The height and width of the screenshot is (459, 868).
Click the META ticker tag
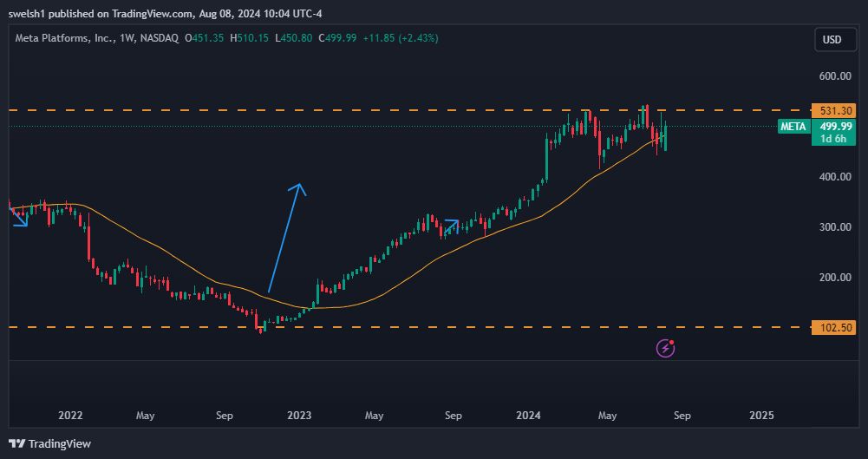tap(793, 126)
